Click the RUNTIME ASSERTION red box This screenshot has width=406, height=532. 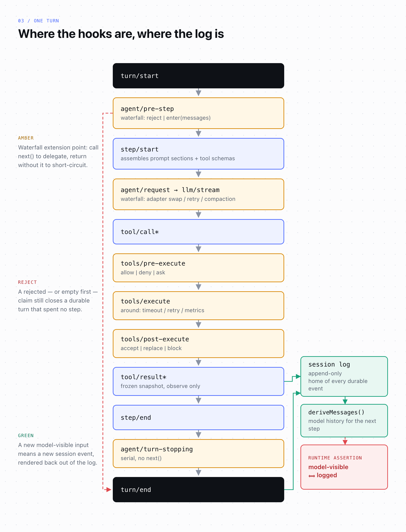[344, 467]
